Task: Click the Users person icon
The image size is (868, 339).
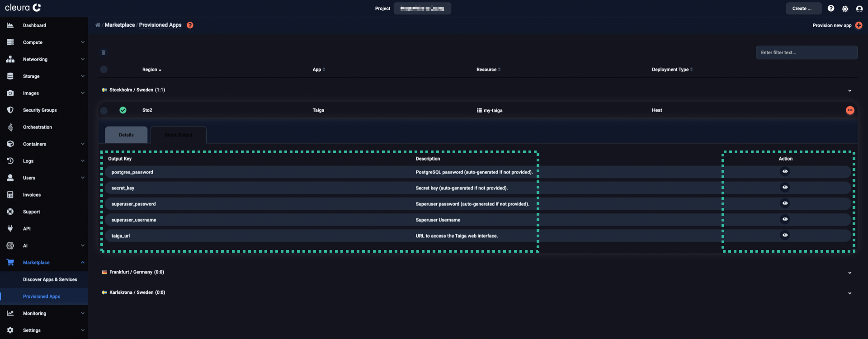Action: [10, 178]
